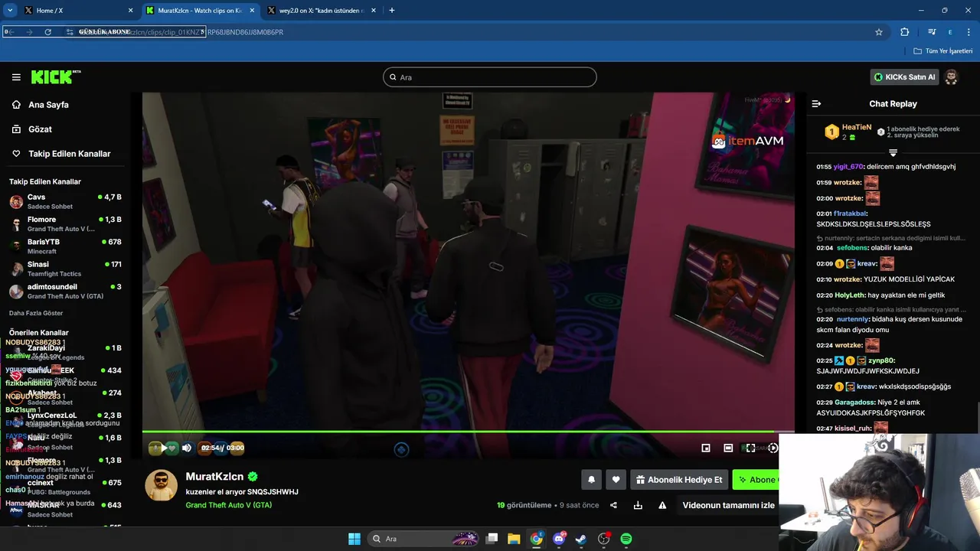Screen dimensions: 980x551
Task: Click HeaTieN top gifter name in chat
Action: tap(857, 127)
